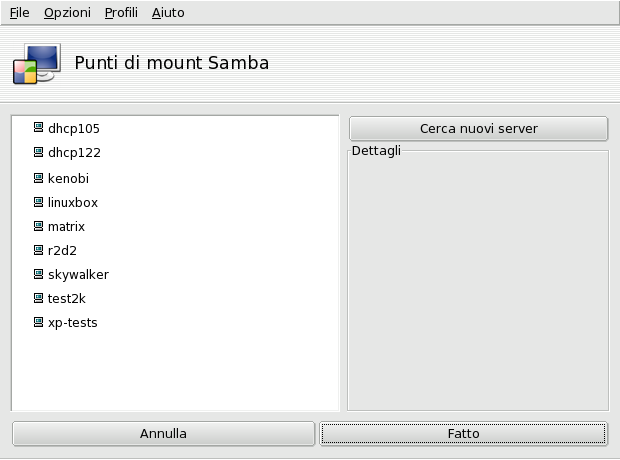Select the linuxbox entry in the list
This screenshot has height=460, width=620.
pos(73,202)
